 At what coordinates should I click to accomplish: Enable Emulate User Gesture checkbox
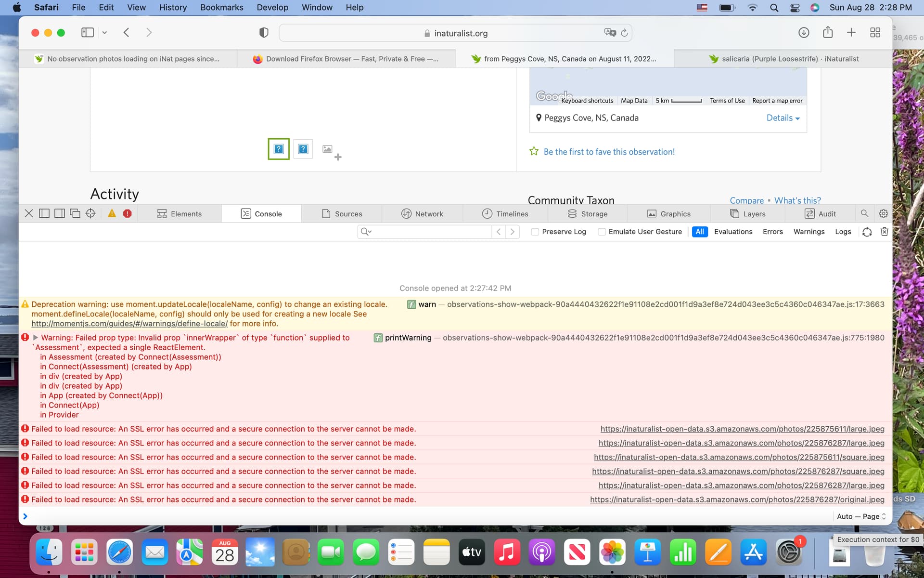coord(602,232)
